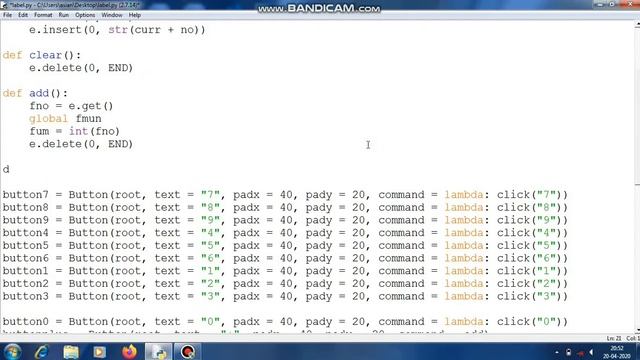Click the network tray icon
The image size is (640, 360).
click(580, 352)
